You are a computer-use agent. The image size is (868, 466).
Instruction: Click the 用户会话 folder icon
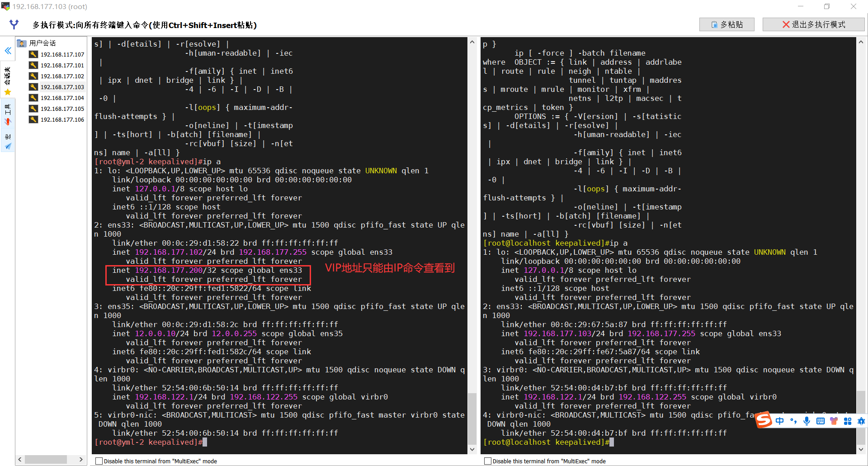pyautogui.click(x=22, y=43)
